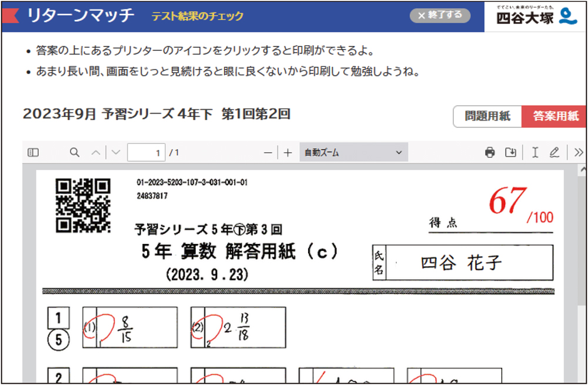Select the text annotation tool
The height and width of the screenshot is (385, 588).
click(535, 153)
